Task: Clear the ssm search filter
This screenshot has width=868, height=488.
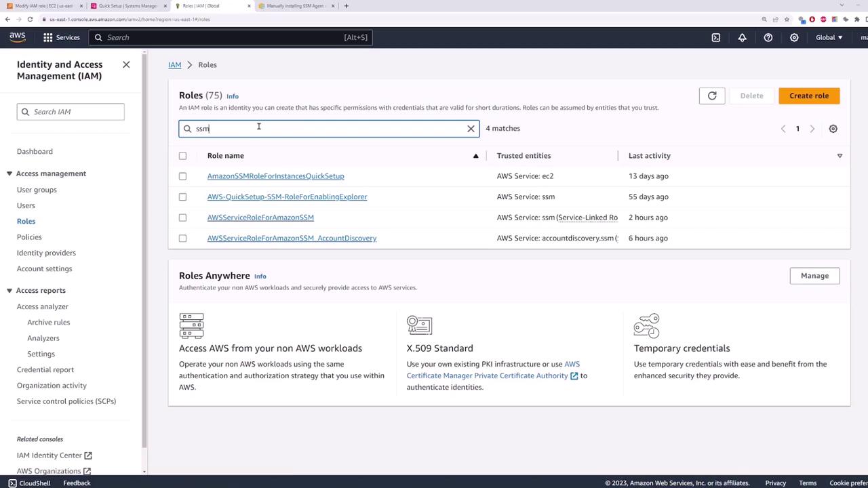Action: coord(471,129)
